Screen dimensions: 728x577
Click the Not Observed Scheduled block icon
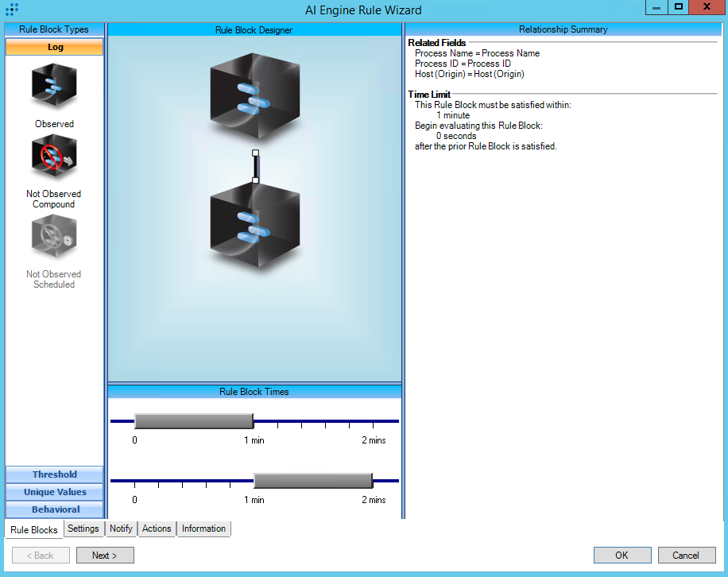pyautogui.click(x=54, y=237)
